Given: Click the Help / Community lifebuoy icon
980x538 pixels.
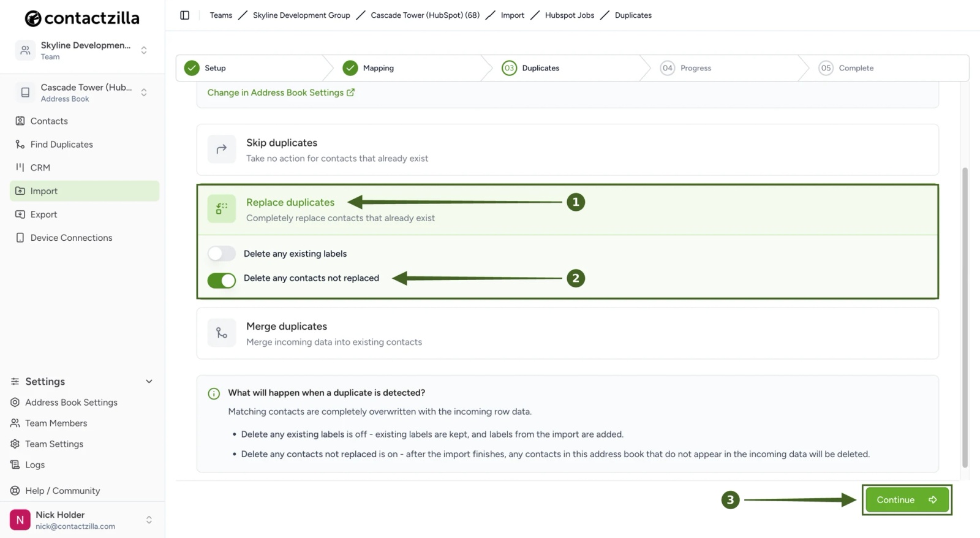Looking at the screenshot, I should (x=15, y=491).
